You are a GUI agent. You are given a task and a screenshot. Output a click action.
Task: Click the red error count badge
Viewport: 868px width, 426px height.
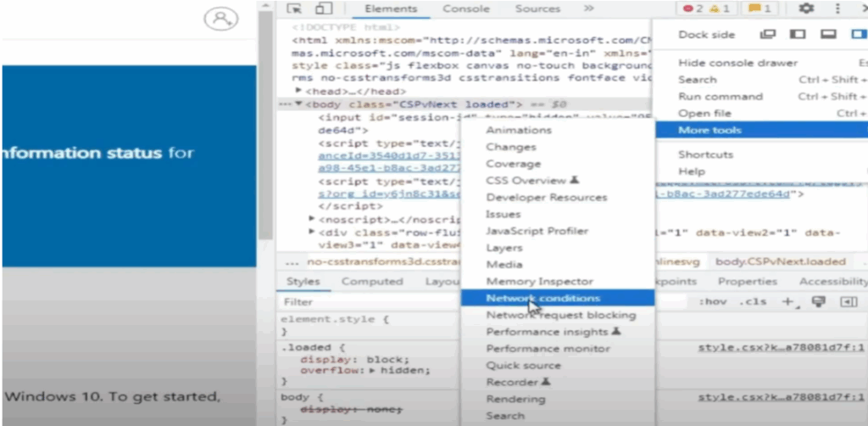point(693,9)
